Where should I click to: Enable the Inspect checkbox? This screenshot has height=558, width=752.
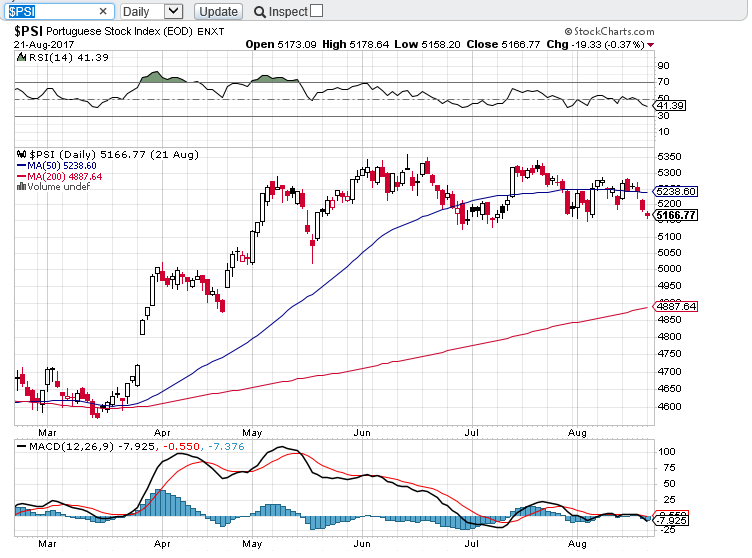317,11
